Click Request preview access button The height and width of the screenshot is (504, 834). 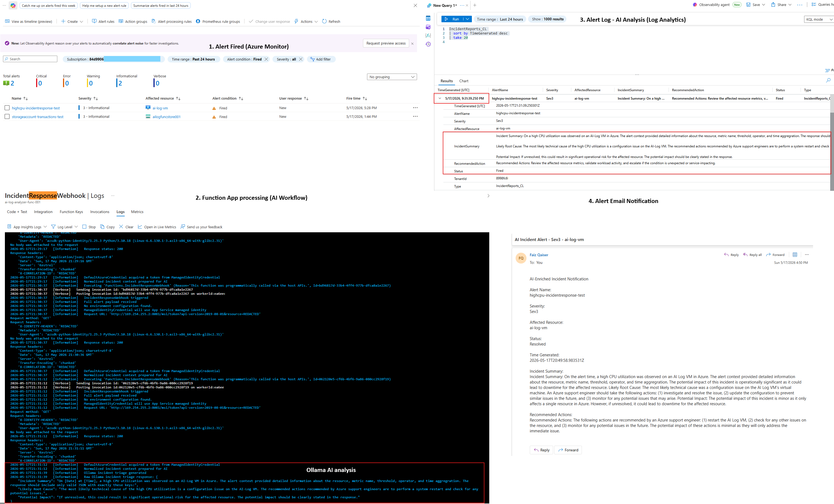pyautogui.click(x=386, y=43)
